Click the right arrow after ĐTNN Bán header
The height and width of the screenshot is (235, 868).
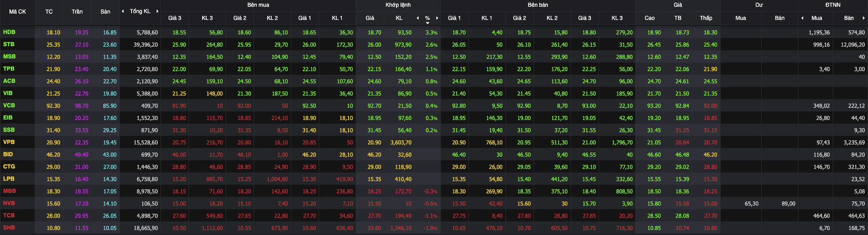pyautogui.click(x=863, y=18)
